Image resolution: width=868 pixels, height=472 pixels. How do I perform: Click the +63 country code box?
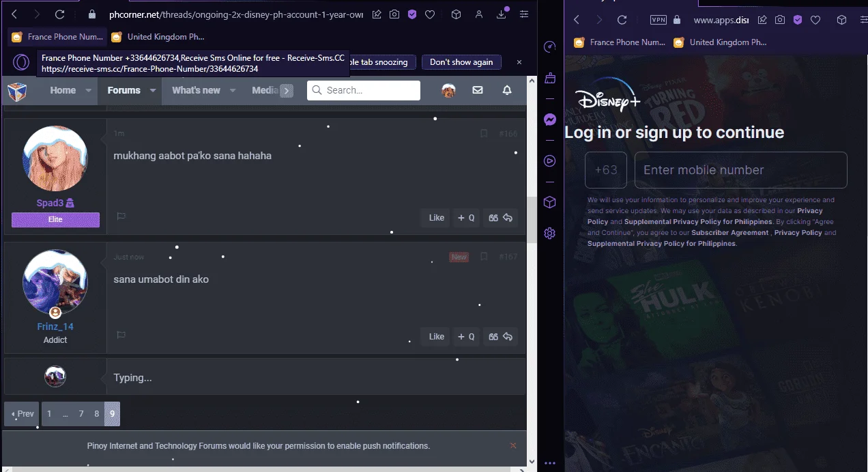tap(606, 170)
